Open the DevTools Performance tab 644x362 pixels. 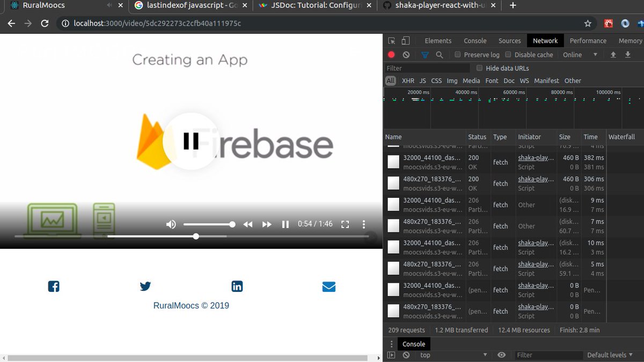(588, 41)
